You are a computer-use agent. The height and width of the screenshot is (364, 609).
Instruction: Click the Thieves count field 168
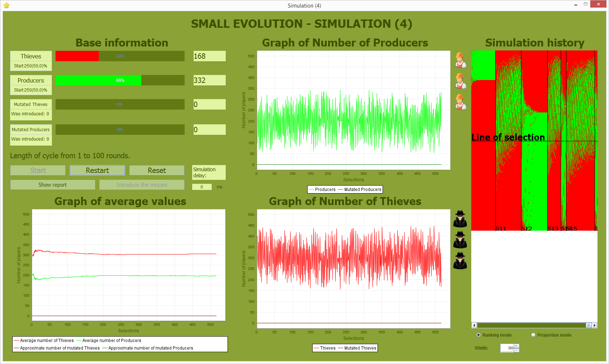209,56
